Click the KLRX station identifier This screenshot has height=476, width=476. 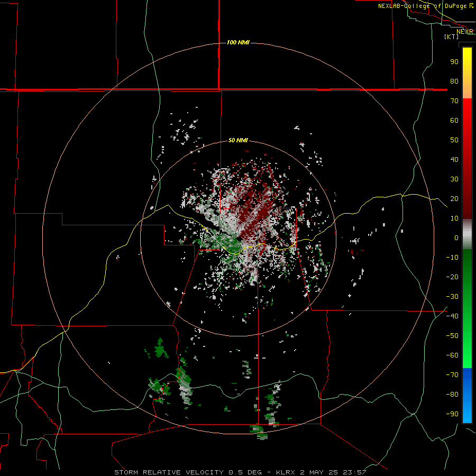pyautogui.click(x=286, y=472)
